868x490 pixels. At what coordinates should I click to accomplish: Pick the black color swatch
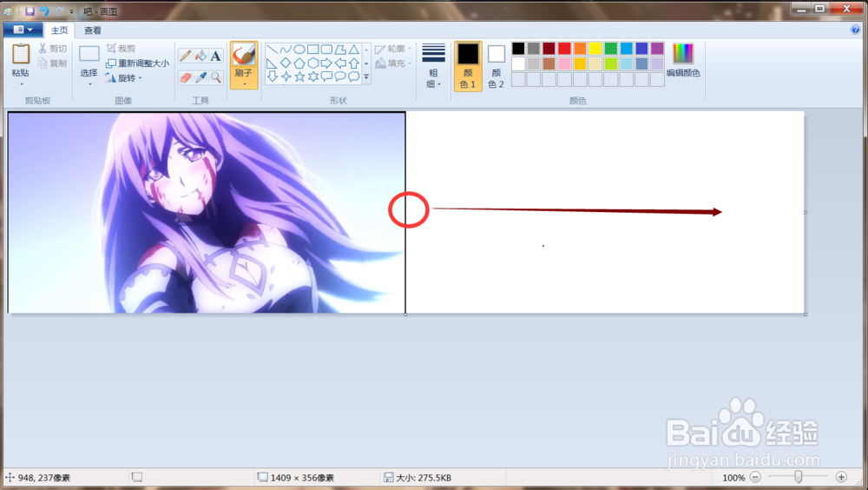point(518,49)
